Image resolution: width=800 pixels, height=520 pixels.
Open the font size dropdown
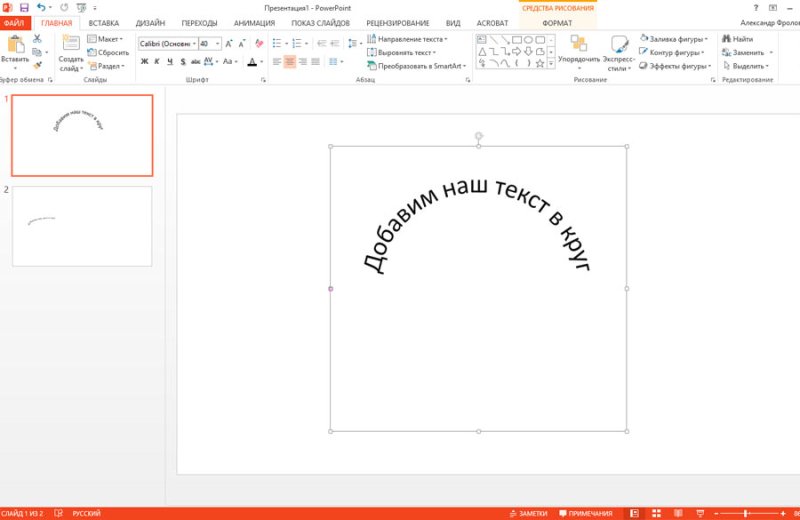point(218,44)
